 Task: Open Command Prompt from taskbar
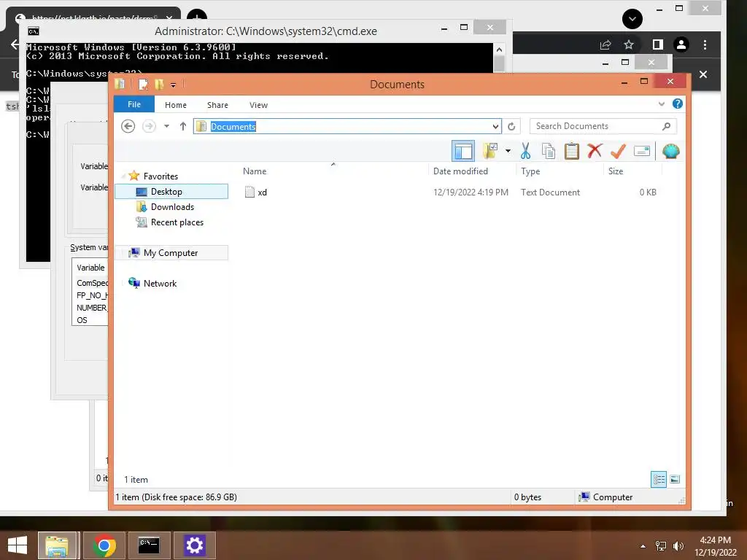click(149, 545)
